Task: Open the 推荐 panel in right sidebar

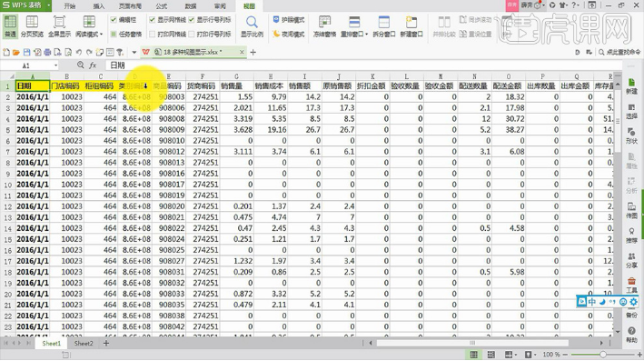Action: coord(631,236)
